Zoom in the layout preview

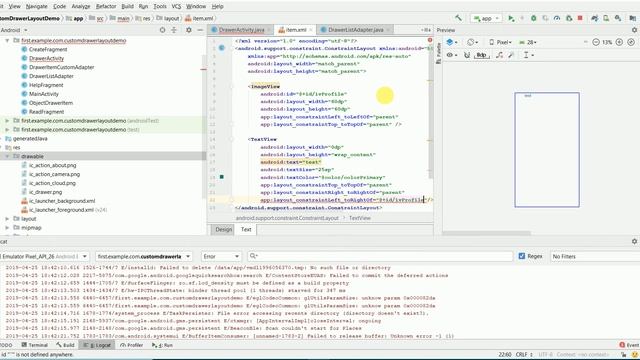click(x=619, y=42)
